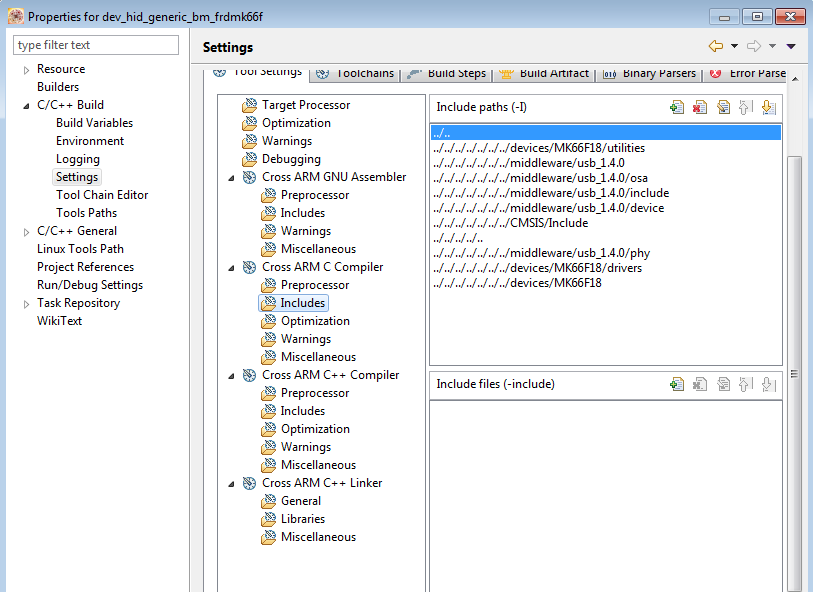The height and width of the screenshot is (592, 813).
Task: Select the devices/MK66F18/drivers path entry
Action: [x=538, y=268]
